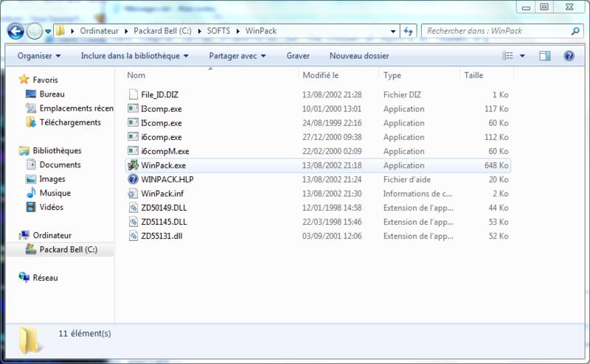This screenshot has width=590, height=364.
Task: Click the i6compM.exe application icon
Action: (x=133, y=151)
